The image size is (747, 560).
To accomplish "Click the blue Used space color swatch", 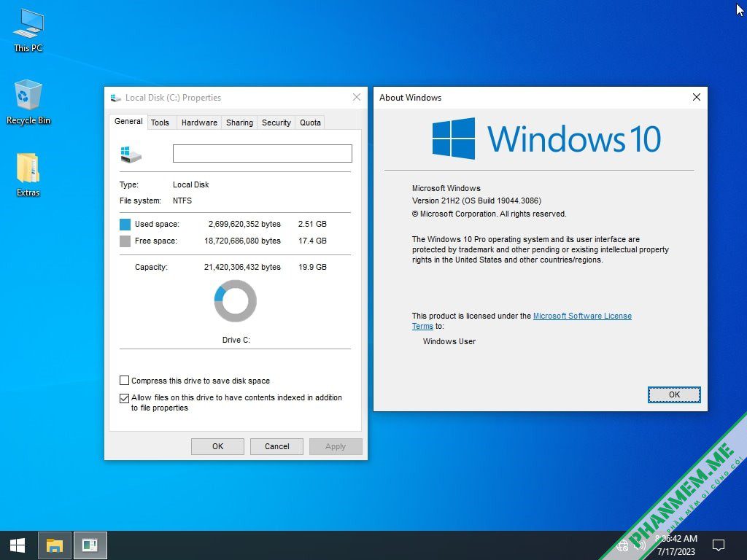I will pyautogui.click(x=125, y=225).
